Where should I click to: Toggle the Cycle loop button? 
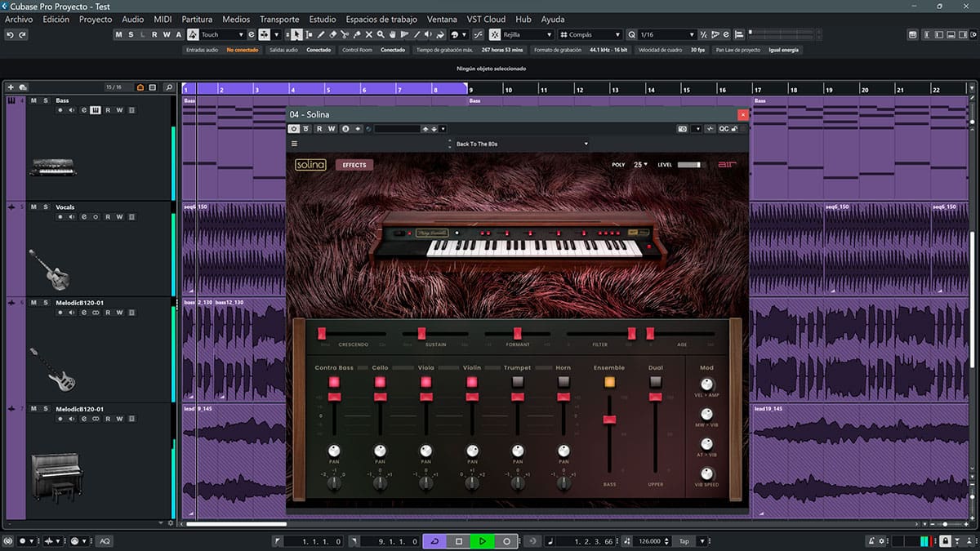pos(434,541)
